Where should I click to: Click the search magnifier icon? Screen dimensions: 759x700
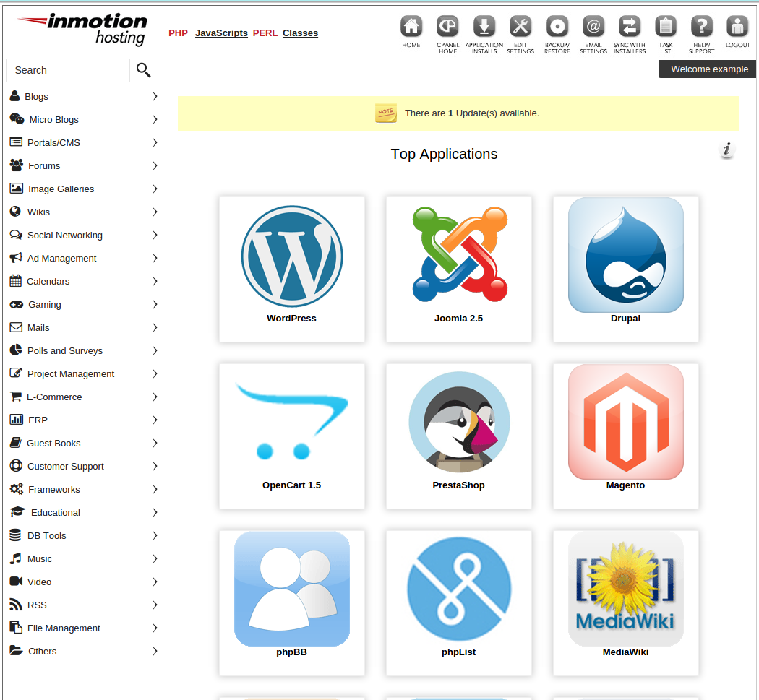[x=144, y=70]
